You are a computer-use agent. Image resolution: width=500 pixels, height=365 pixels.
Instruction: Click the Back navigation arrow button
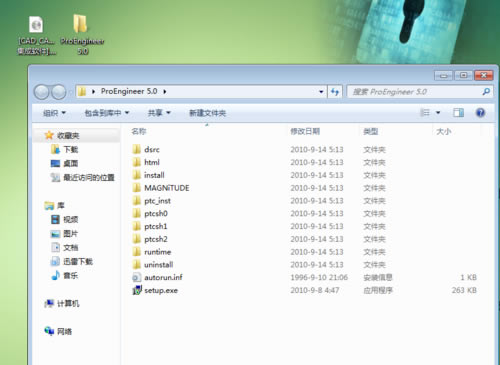(42, 92)
